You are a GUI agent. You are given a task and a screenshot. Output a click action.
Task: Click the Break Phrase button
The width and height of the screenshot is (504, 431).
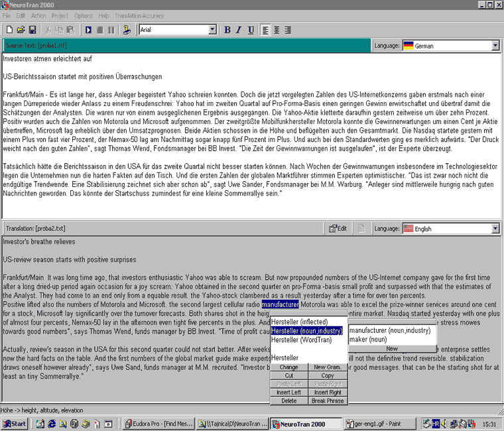tap(328, 400)
